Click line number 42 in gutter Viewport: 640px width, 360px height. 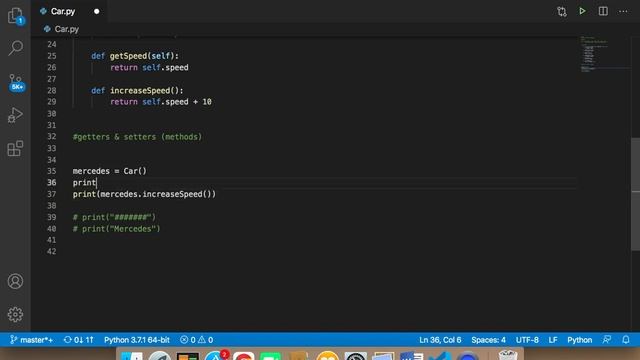click(x=51, y=251)
